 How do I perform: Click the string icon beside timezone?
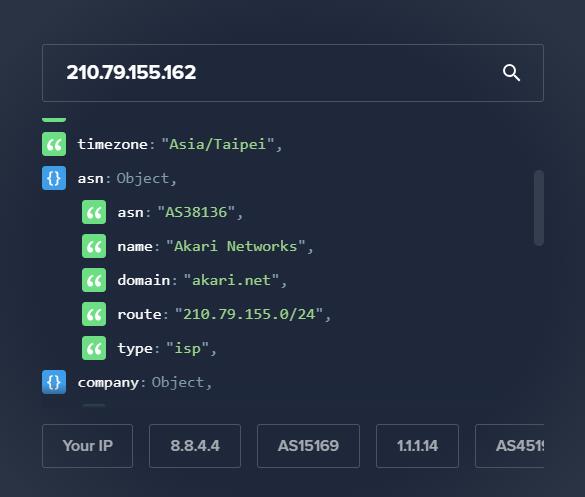[54, 144]
